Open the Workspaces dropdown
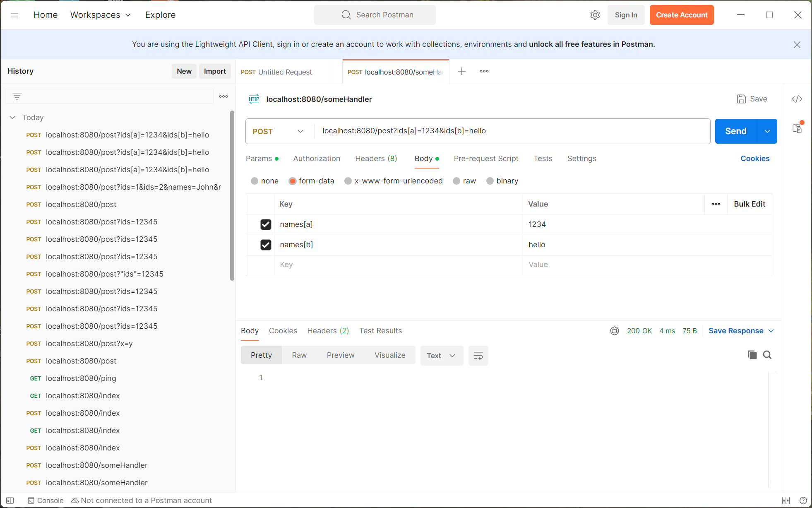 (x=101, y=15)
